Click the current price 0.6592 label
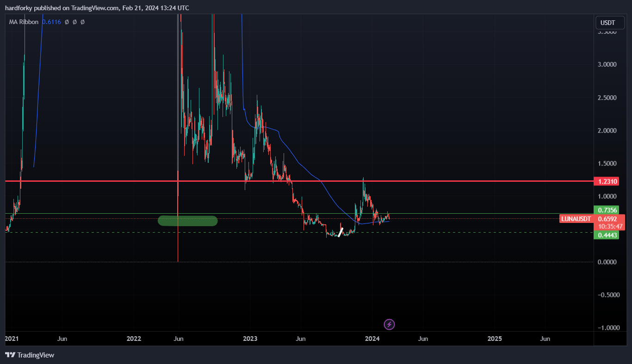632x364 pixels. coord(607,218)
